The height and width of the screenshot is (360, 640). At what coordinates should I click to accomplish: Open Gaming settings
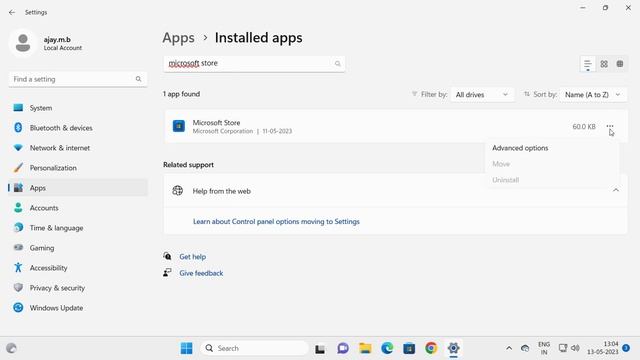coord(78,248)
